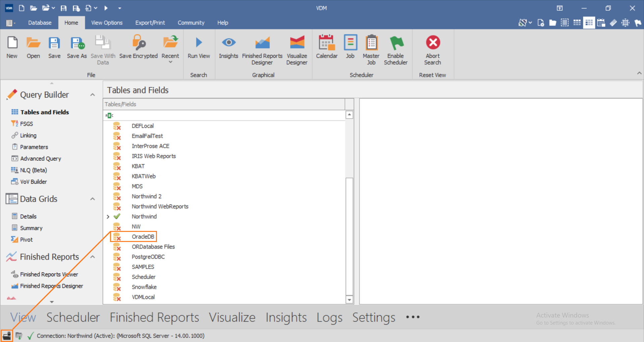Open Finished Reports Viewer in sidebar

(x=49, y=275)
